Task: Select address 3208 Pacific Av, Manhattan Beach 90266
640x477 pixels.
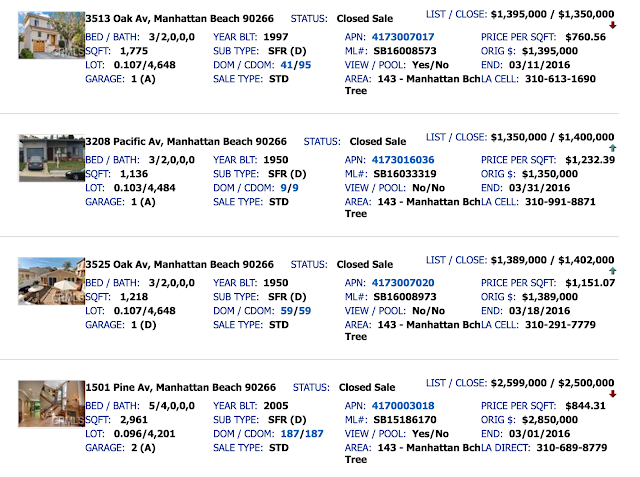Action: pos(186,142)
